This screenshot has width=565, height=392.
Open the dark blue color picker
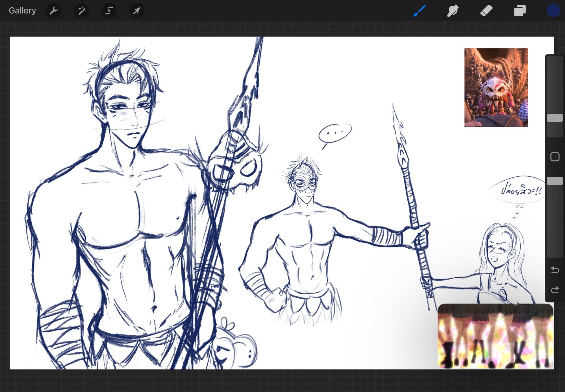pyautogui.click(x=553, y=11)
